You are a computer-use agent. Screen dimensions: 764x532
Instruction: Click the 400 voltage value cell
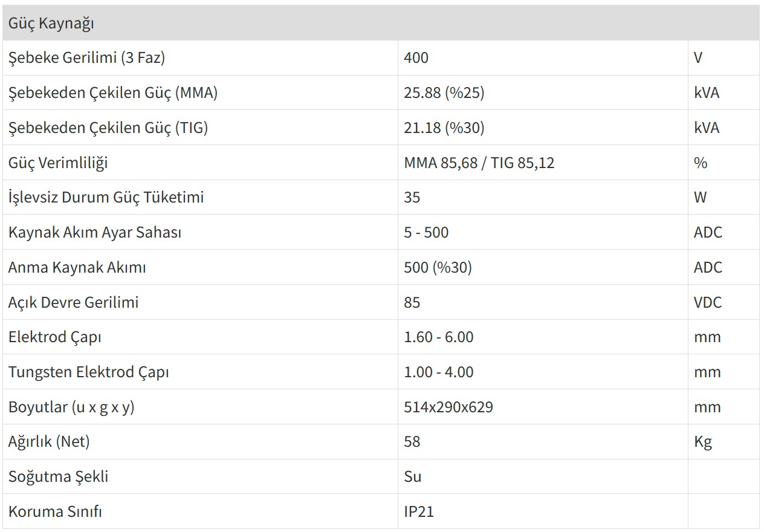416,58
